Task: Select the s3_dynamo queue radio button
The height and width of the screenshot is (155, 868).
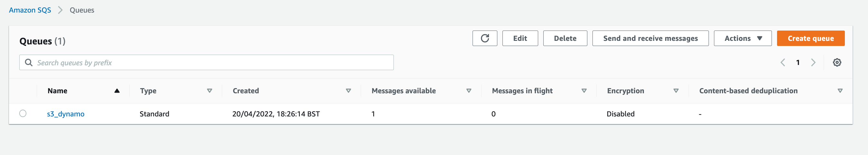Action: [23, 114]
